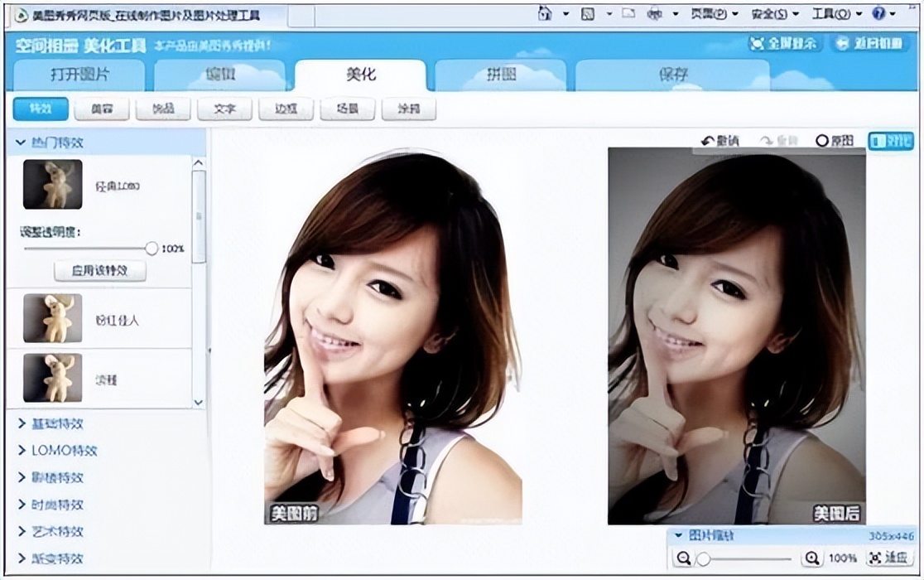Collapse the 热门特效 section header
The height and width of the screenshot is (580, 924).
[x=50, y=142]
